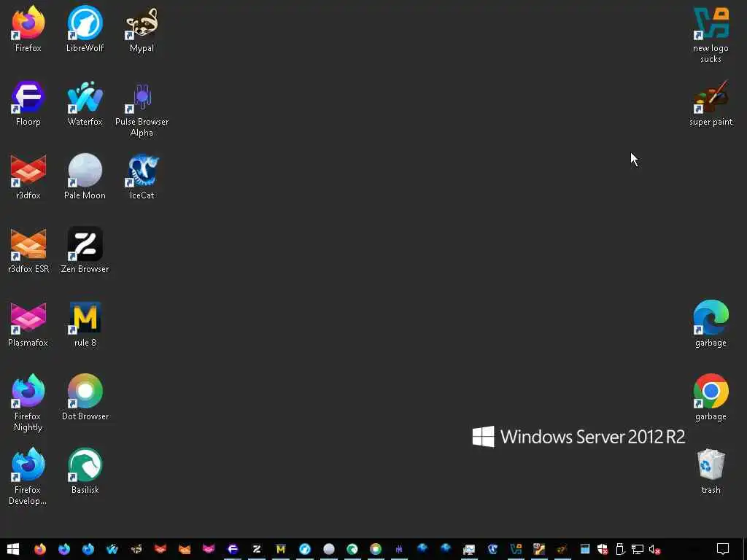Select the Plasmafox desktop shortcut
The image size is (747, 560).
tap(28, 324)
